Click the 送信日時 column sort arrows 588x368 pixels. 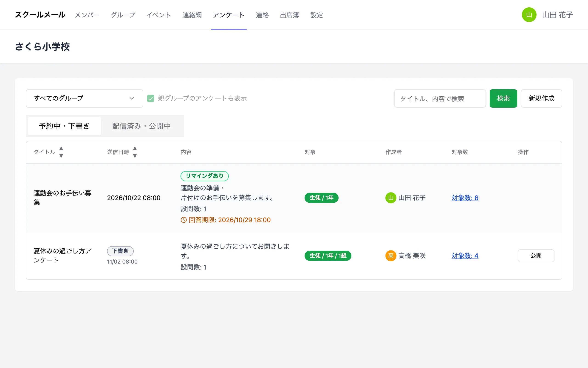pos(135,152)
